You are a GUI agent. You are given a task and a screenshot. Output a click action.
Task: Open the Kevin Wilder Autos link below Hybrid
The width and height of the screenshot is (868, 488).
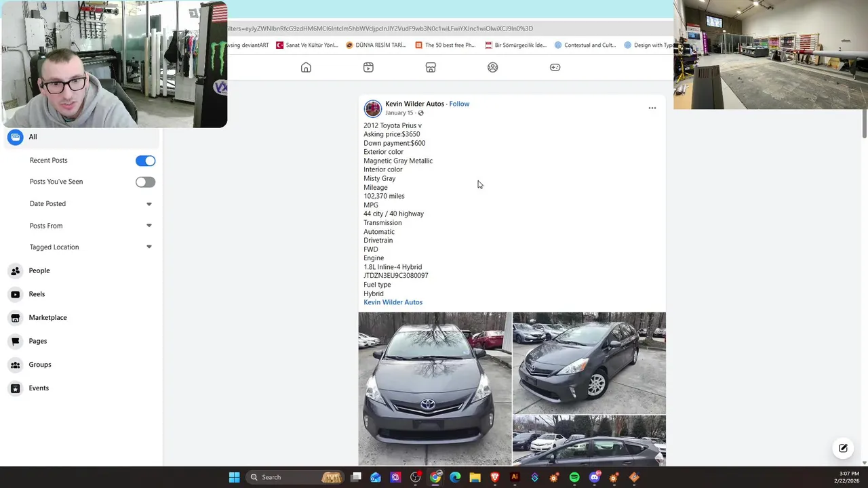[x=393, y=302]
